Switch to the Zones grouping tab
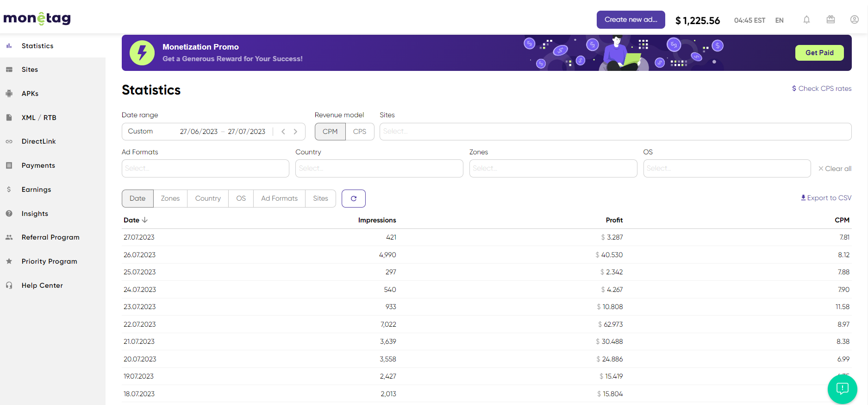Screen dimensions: 868x405 pyautogui.click(x=170, y=198)
